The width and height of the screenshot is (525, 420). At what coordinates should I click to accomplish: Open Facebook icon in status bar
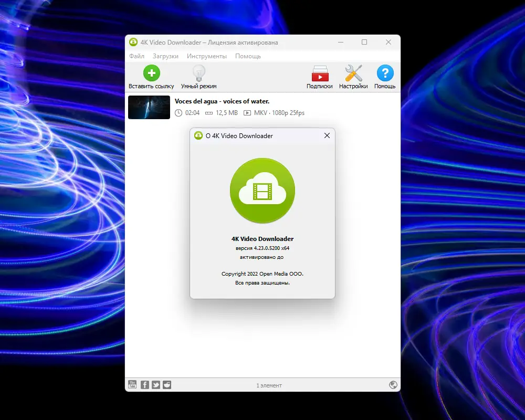click(x=145, y=384)
